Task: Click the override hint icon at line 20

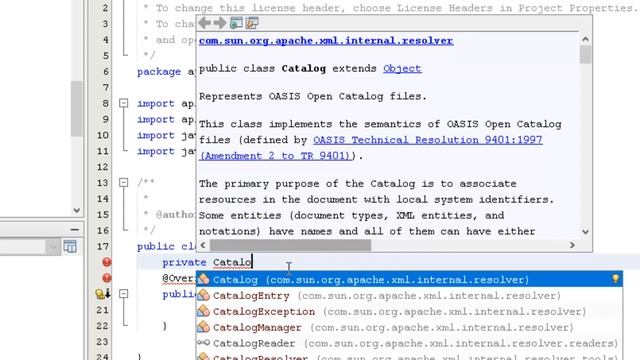Action: point(102,294)
